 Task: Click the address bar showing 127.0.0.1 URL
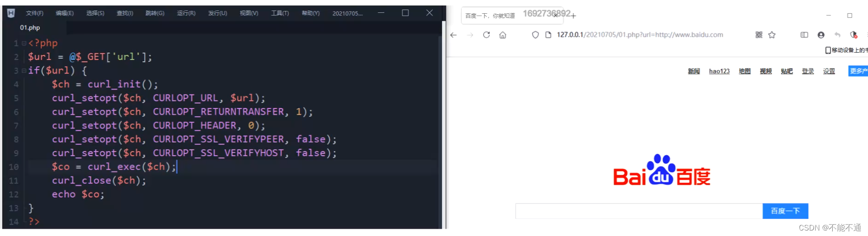[x=640, y=35]
